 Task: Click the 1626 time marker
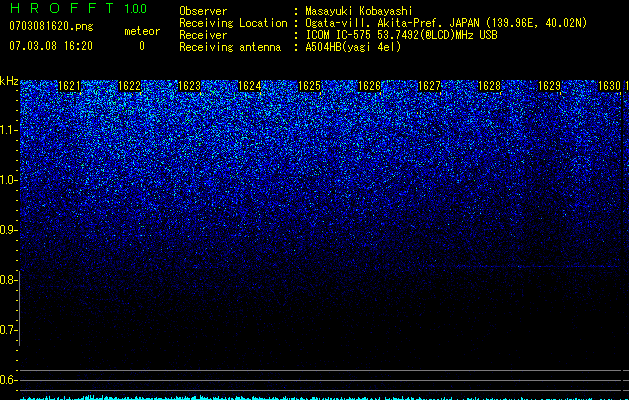(369, 86)
